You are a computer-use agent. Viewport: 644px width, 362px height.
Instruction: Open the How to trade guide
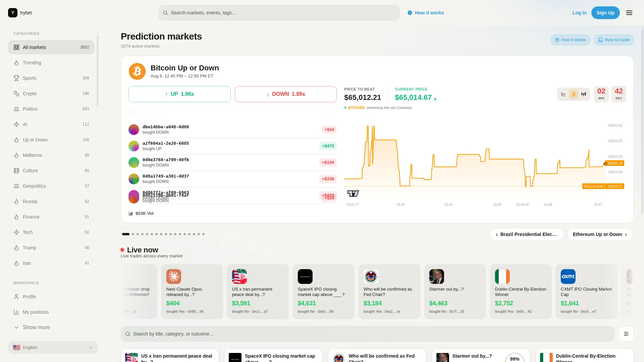[614, 40]
